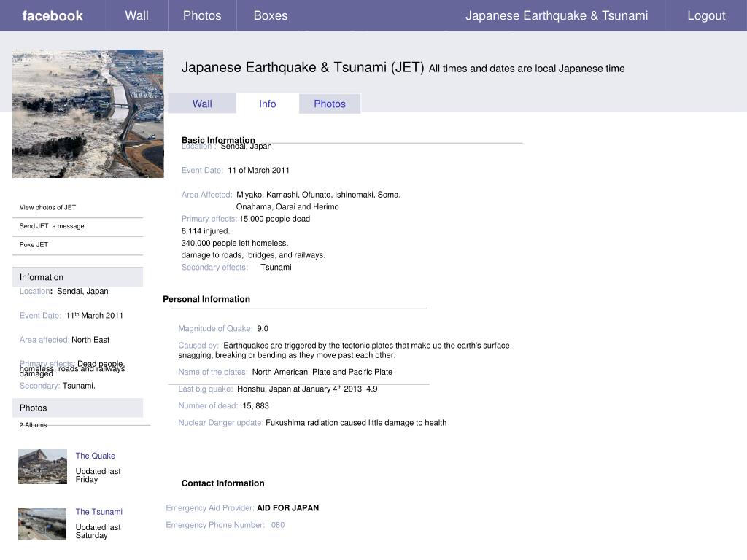The image size is (747, 560).
Task: Click Secondary effects value Tsunami in main panel
Action: (x=276, y=267)
